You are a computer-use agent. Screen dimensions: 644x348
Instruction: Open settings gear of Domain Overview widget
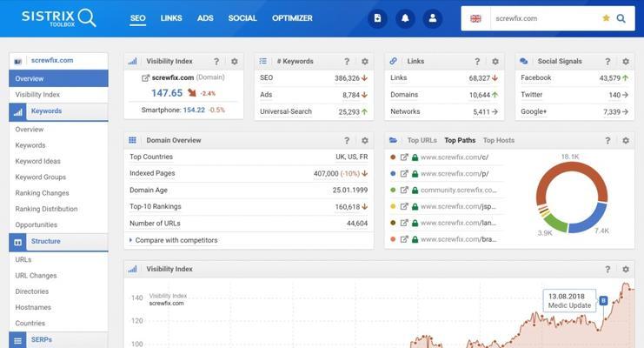[x=365, y=141]
